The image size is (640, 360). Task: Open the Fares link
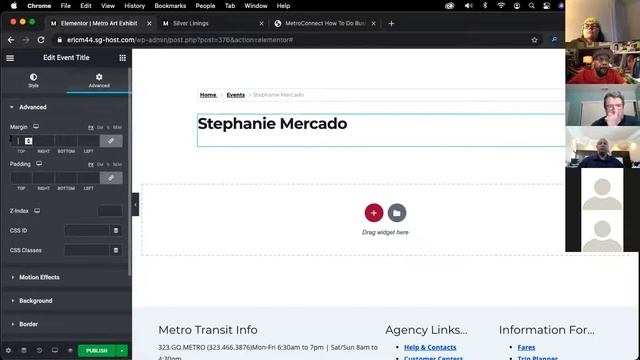pos(526,347)
